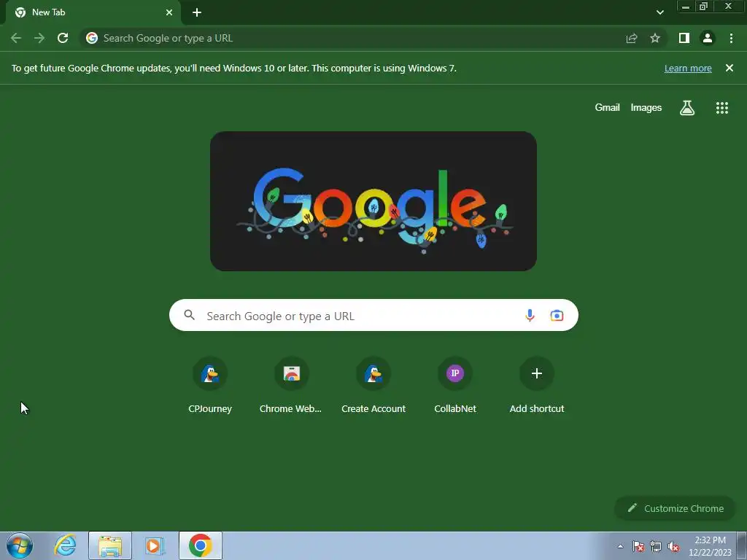
Task: Share this page icon in address bar
Action: (x=632, y=38)
